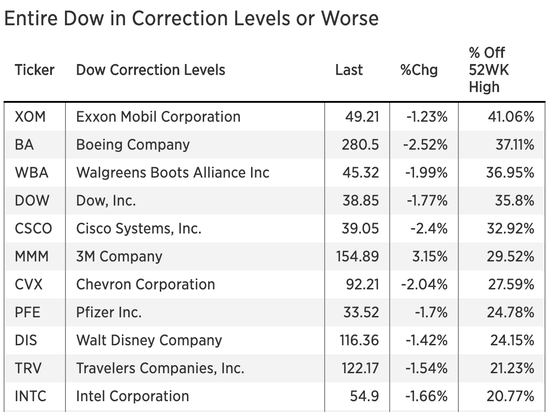Click Exxon Mobil's 41.06% off-high value
The height and width of the screenshot is (412, 550).
pyautogui.click(x=511, y=117)
